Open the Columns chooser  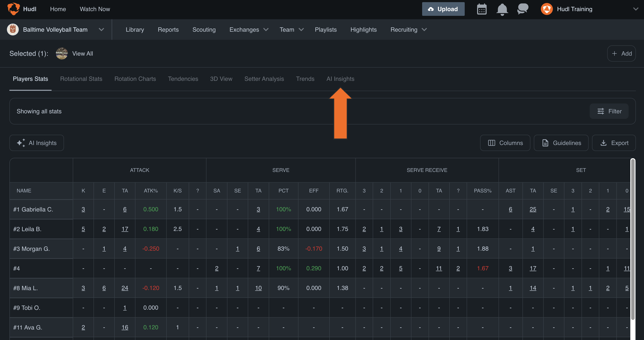pos(505,143)
